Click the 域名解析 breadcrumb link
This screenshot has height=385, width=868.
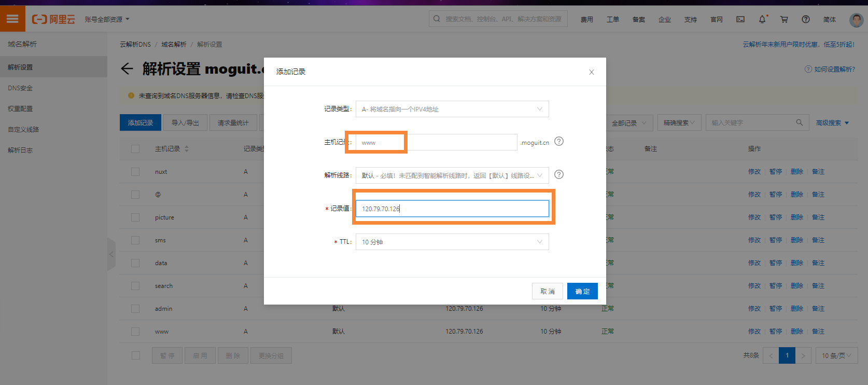(174, 45)
